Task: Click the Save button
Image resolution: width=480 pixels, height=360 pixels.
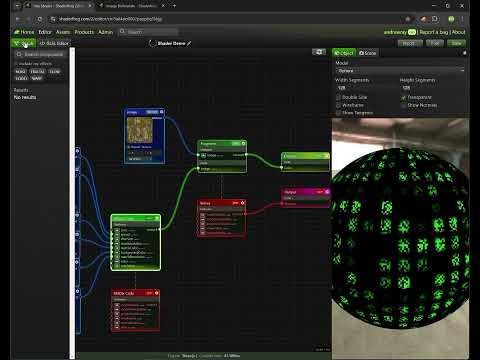Action: point(457,43)
